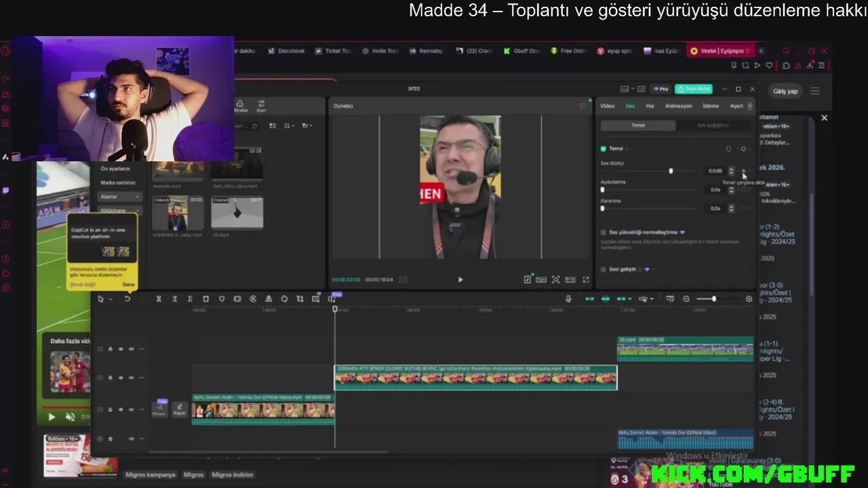Viewport: 868px width, 488px height.
Task: Click Marka varlıkları in the sidebar
Action: [x=118, y=182]
